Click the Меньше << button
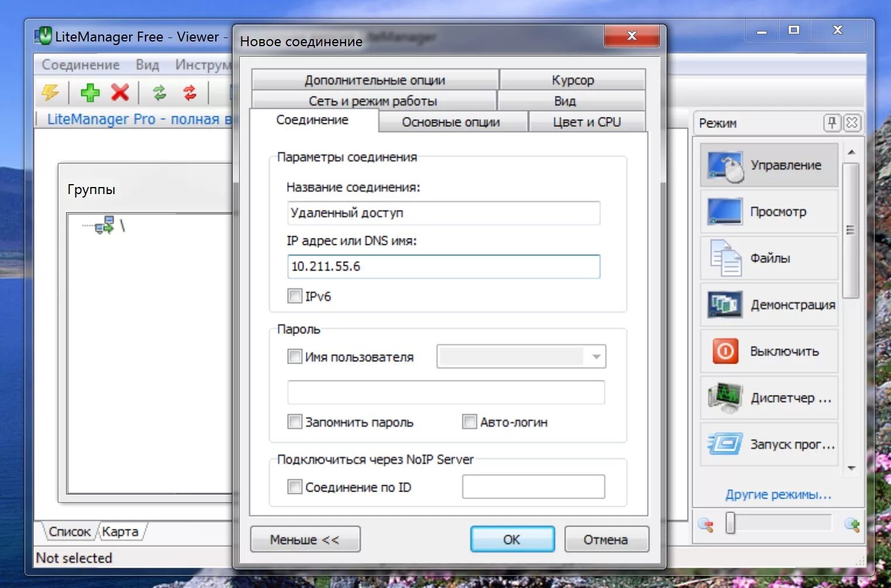This screenshot has height=588, width=891. [305, 539]
